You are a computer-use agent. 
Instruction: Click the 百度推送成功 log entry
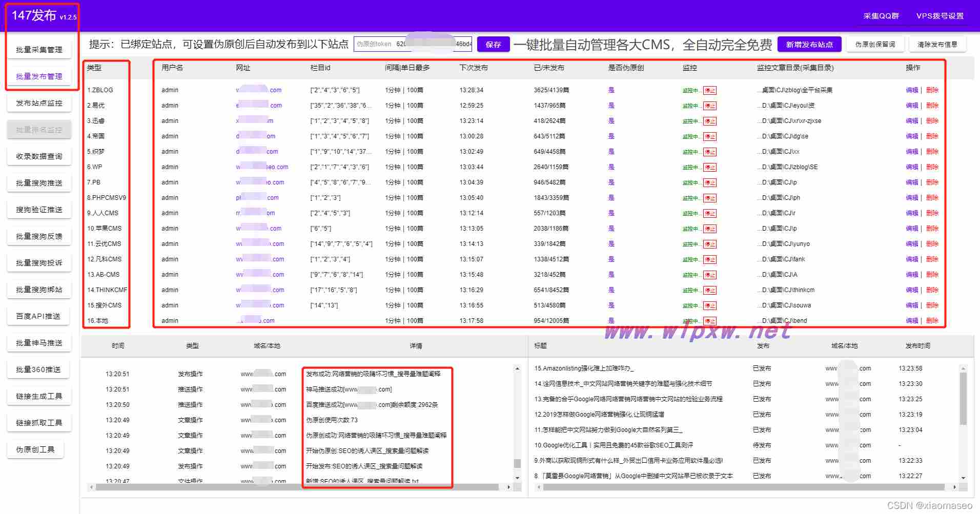(x=372, y=405)
